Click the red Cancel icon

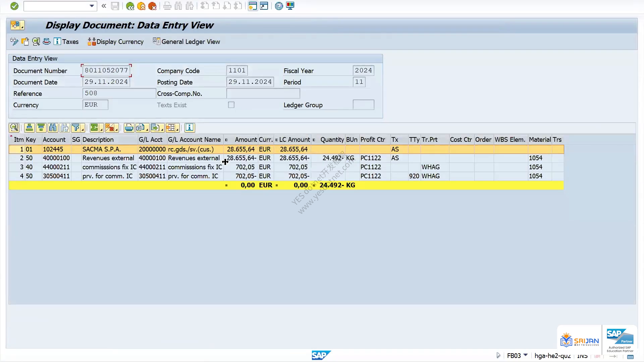152,6
